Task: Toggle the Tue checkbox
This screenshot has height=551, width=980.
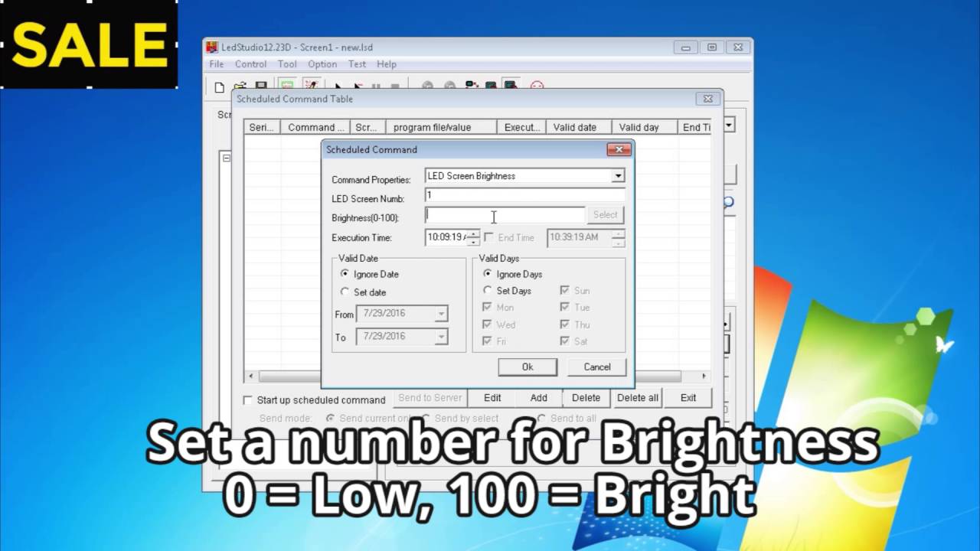Action: [564, 308]
